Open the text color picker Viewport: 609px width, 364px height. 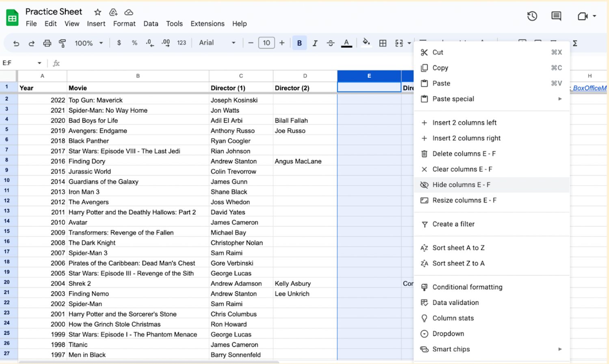click(346, 43)
